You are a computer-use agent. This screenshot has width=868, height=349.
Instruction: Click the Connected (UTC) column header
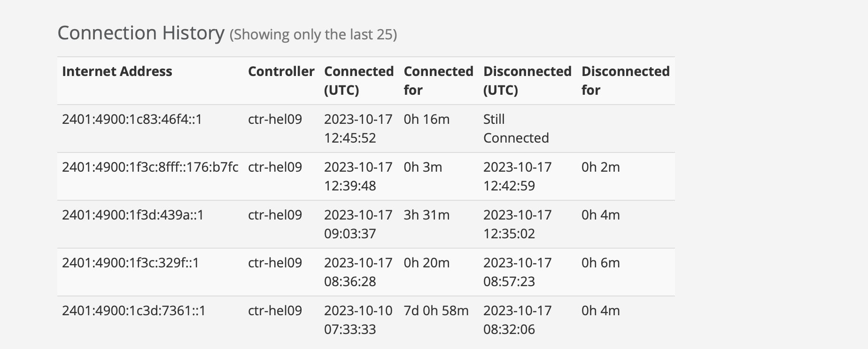pyautogui.click(x=358, y=81)
